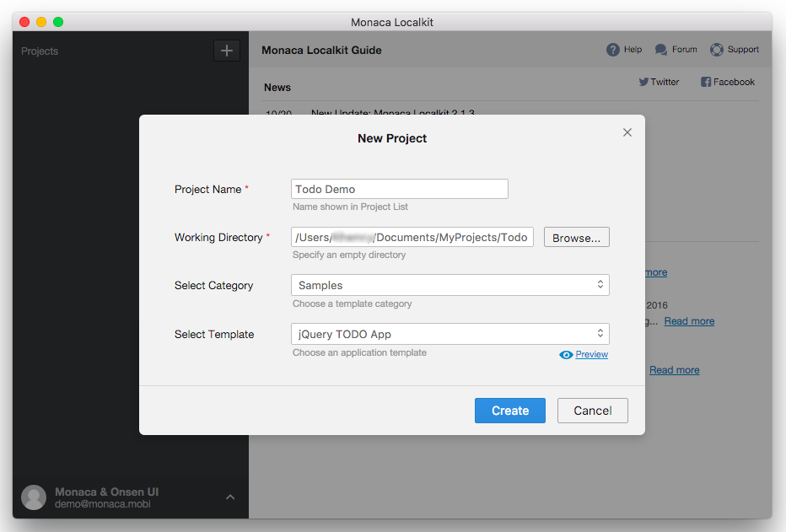Open the Facebook icon link
Viewport: 786px width, 532px height.
pyautogui.click(x=706, y=82)
